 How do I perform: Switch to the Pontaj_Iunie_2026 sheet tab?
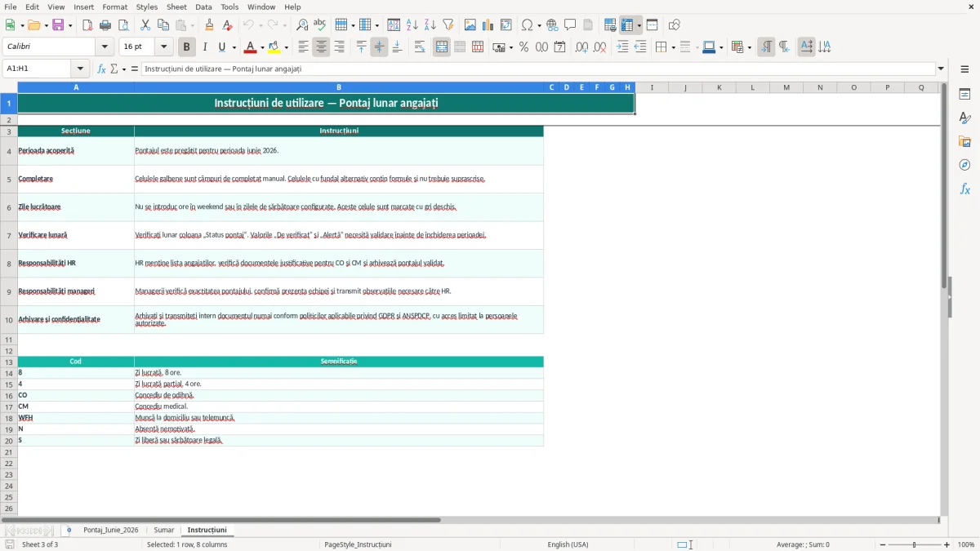tap(111, 530)
